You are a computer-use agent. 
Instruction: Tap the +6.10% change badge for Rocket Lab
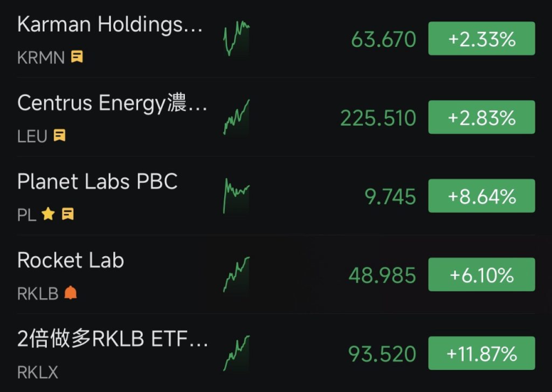pyautogui.click(x=482, y=275)
